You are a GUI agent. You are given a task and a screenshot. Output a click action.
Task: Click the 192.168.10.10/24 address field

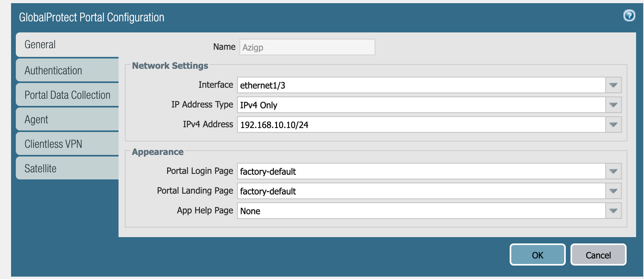[421, 124]
